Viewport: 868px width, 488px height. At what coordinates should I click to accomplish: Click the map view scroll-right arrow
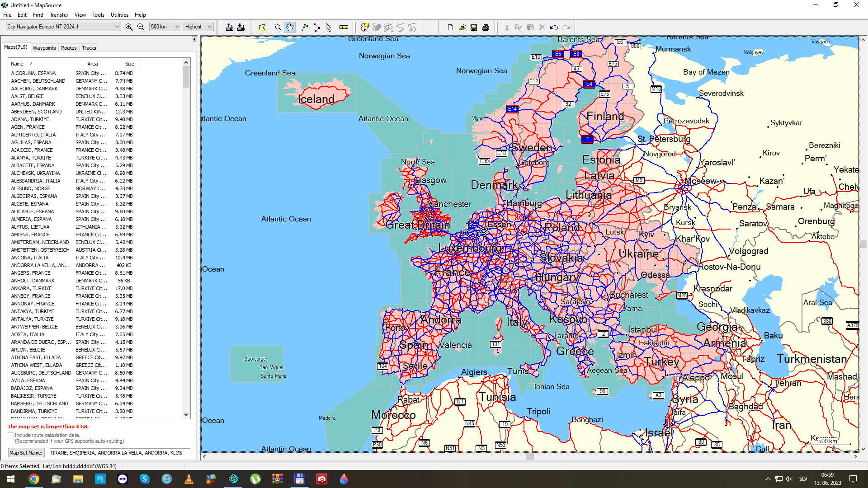pyautogui.click(x=855, y=457)
